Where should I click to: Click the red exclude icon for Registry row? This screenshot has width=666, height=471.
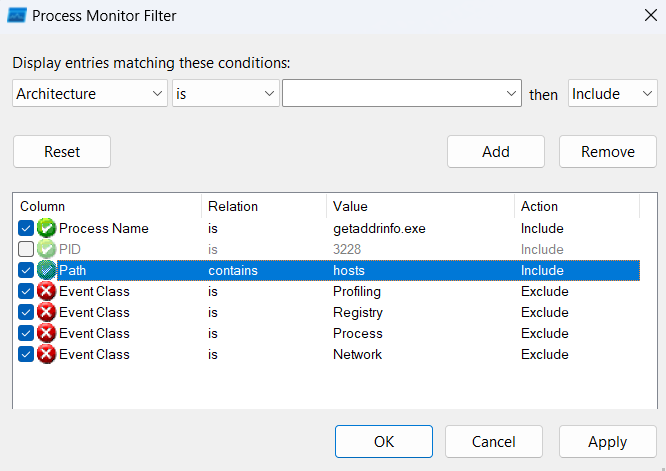click(x=46, y=312)
